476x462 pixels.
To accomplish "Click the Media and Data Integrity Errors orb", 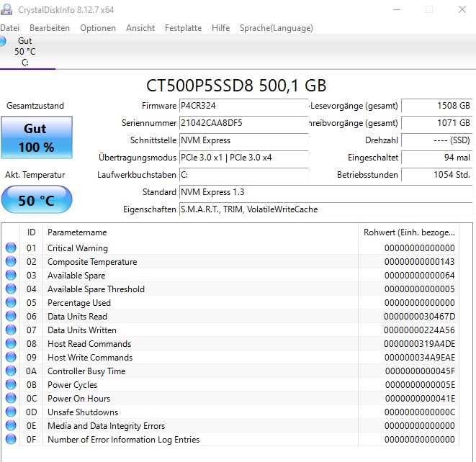I will (x=11, y=425).
